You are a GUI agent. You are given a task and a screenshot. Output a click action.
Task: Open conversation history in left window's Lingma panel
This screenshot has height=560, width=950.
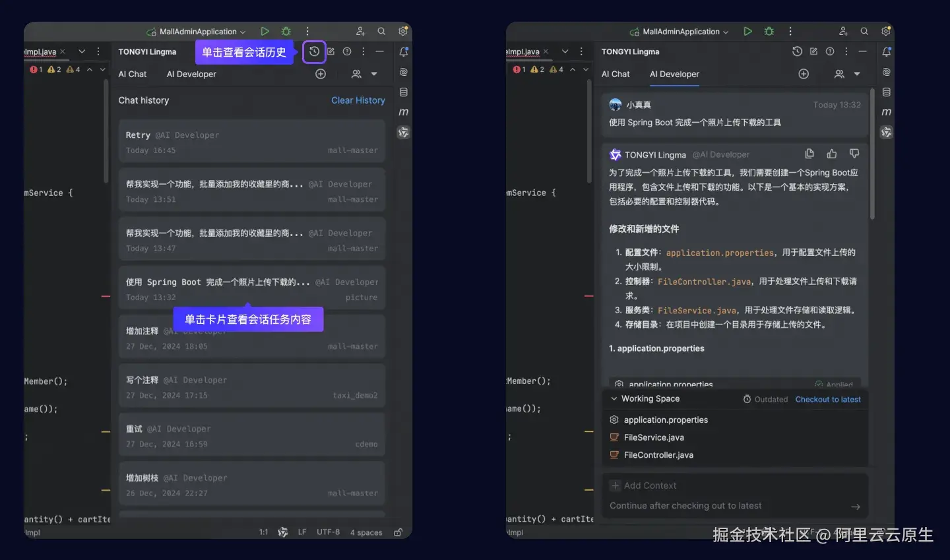click(314, 51)
